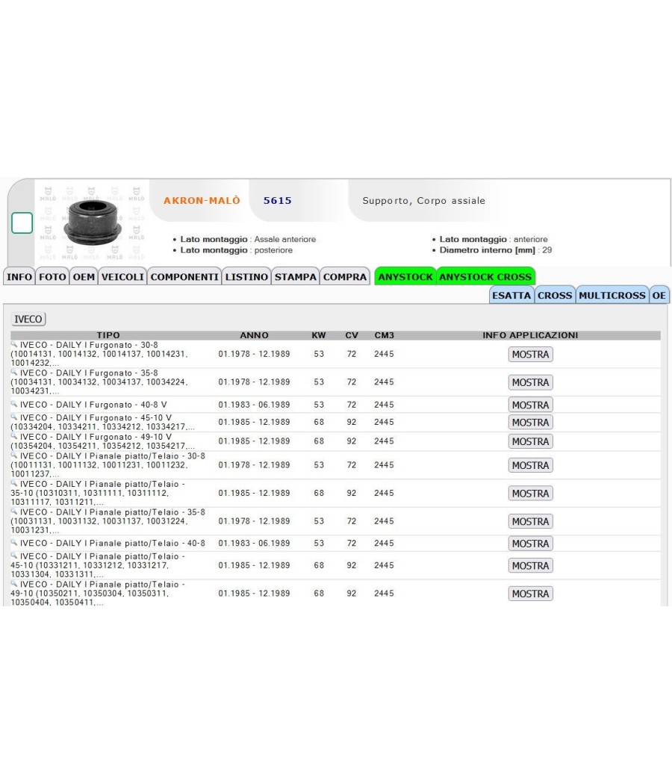This screenshot has width=672, height=784.
Task: Select the DAILY I Pianale piatto/Telaio 40-8 text
Action: (x=131, y=543)
